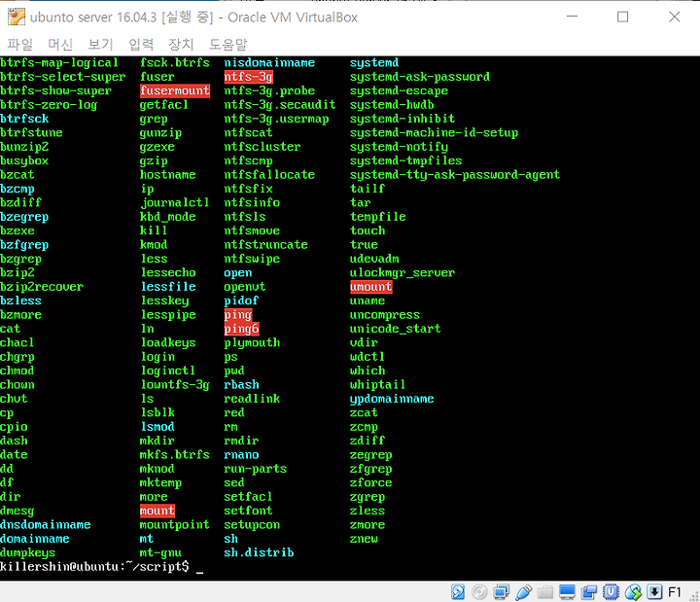Click the systemd-hwdb entry
Viewport: 700px width, 602px height.
pyautogui.click(x=392, y=104)
